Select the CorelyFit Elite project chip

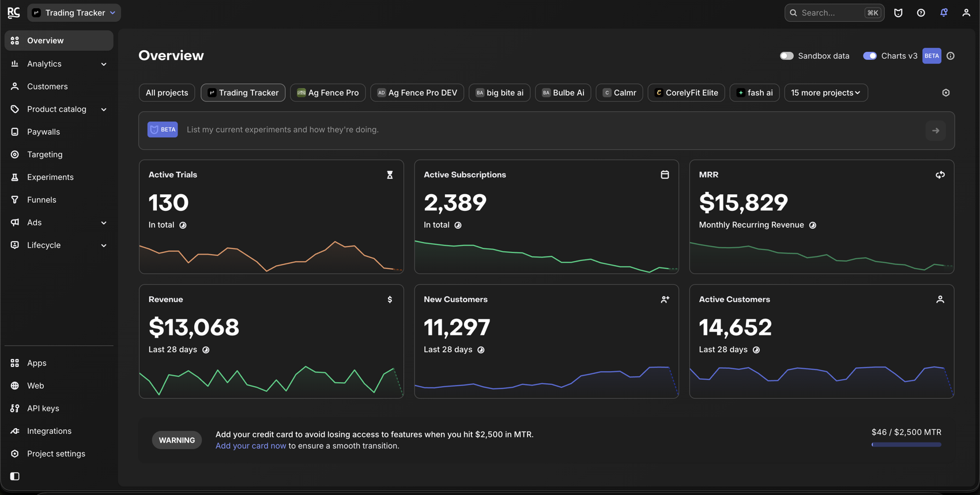[686, 93]
